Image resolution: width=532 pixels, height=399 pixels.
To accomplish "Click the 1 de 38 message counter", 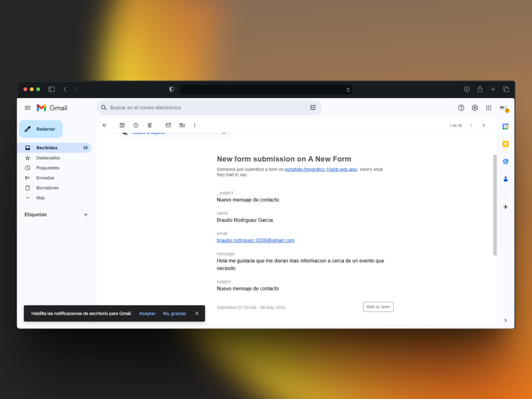I will point(456,126).
